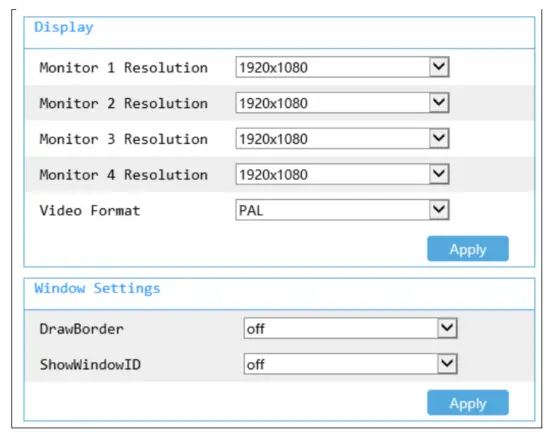Click the Monitor 4 Resolution label
Image resolution: width=550 pixels, height=434 pixels.
coord(123,175)
